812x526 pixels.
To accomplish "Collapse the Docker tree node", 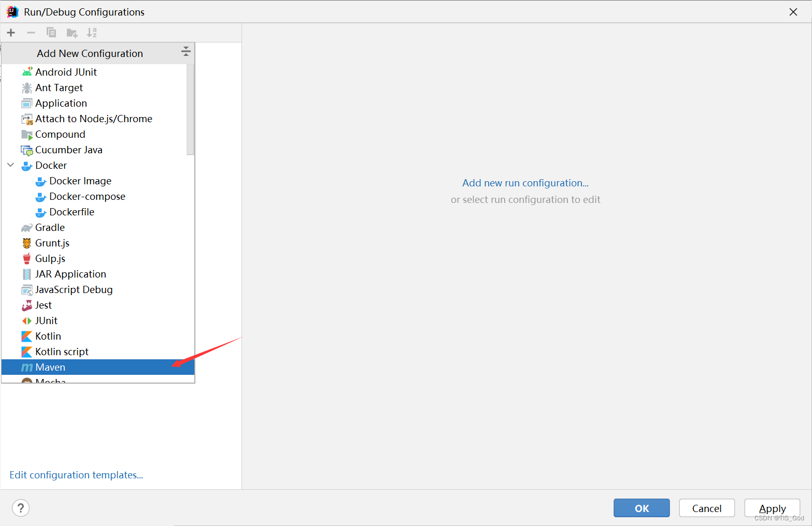I will click(11, 165).
